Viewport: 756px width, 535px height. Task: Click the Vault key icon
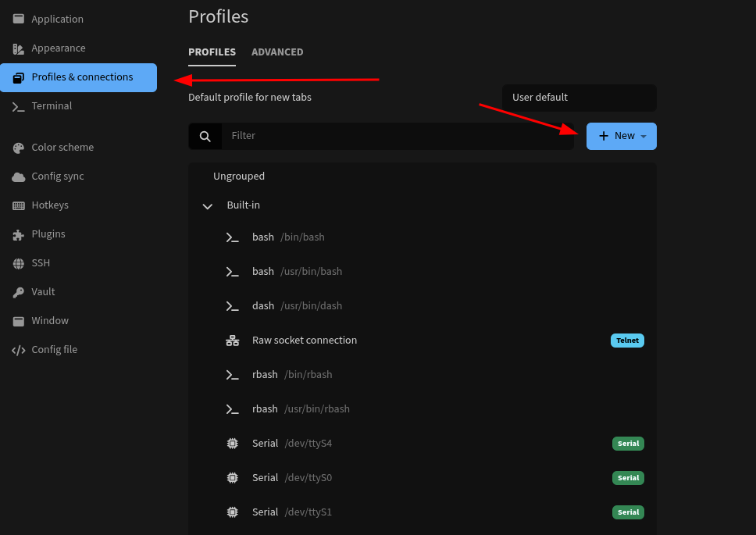click(19, 292)
